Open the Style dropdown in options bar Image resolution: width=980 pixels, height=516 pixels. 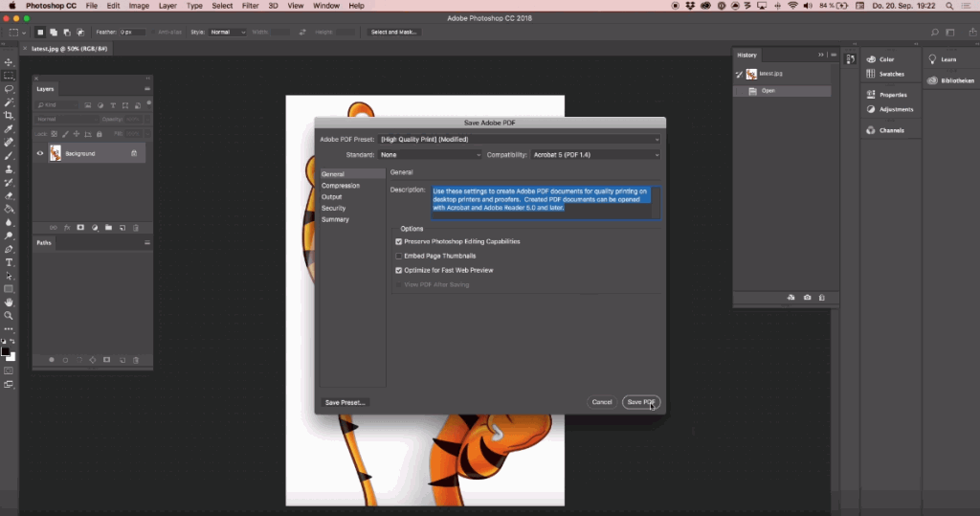(227, 32)
